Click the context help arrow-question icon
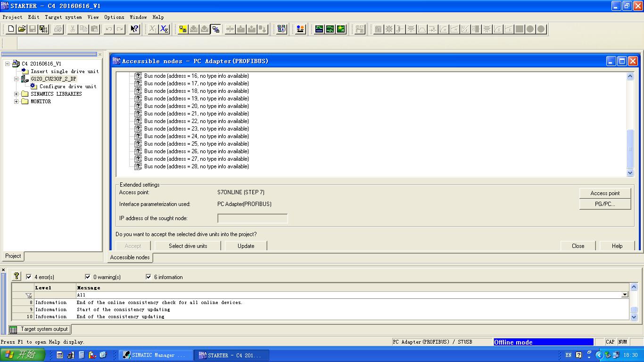The image size is (644, 362). coord(134,29)
